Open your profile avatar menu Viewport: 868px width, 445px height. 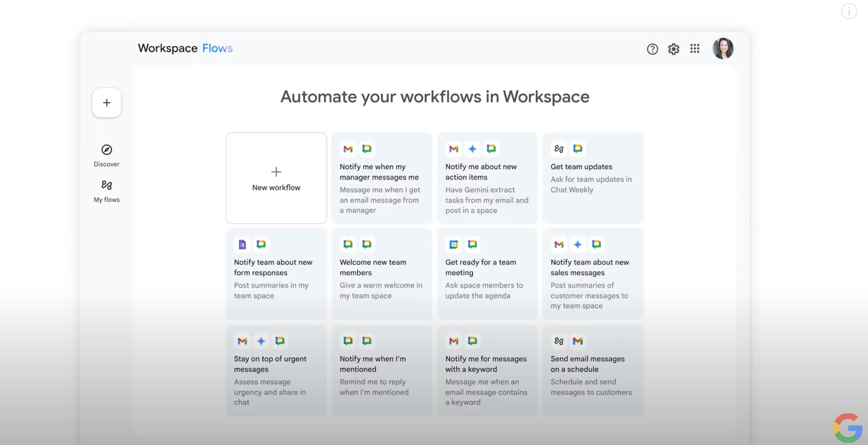point(723,48)
